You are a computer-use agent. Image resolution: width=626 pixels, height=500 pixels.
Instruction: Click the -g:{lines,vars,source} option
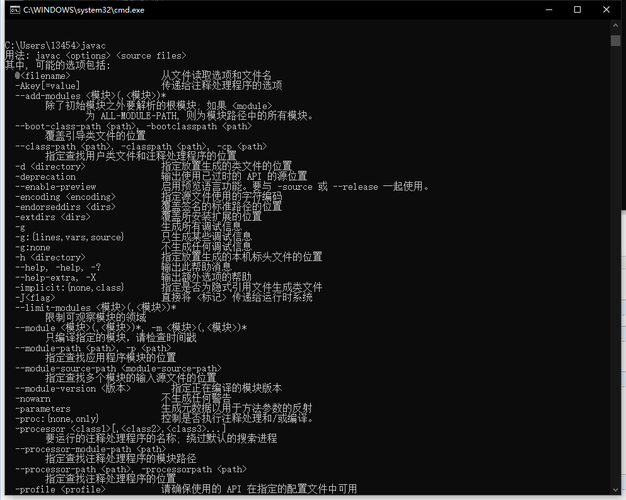coord(69,237)
